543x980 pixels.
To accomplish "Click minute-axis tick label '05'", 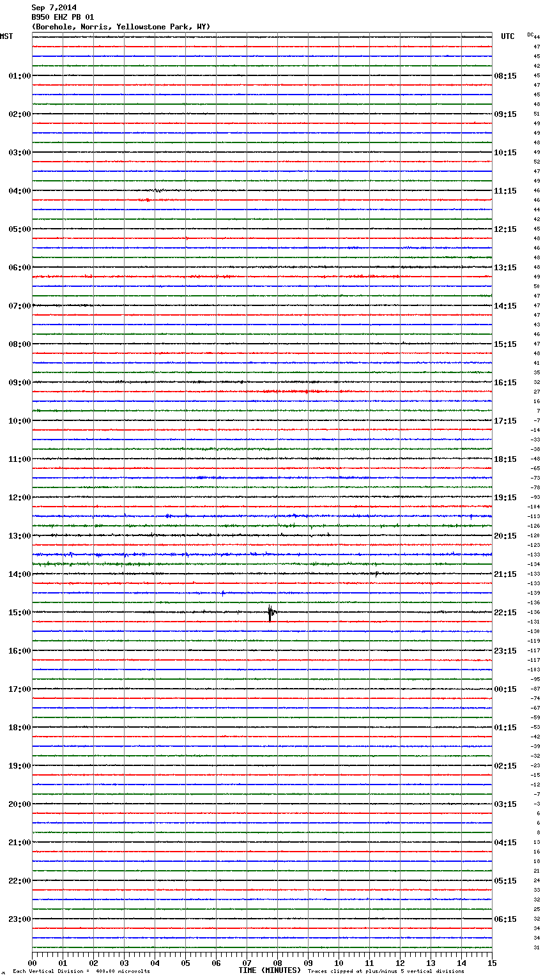I will click(185, 963).
